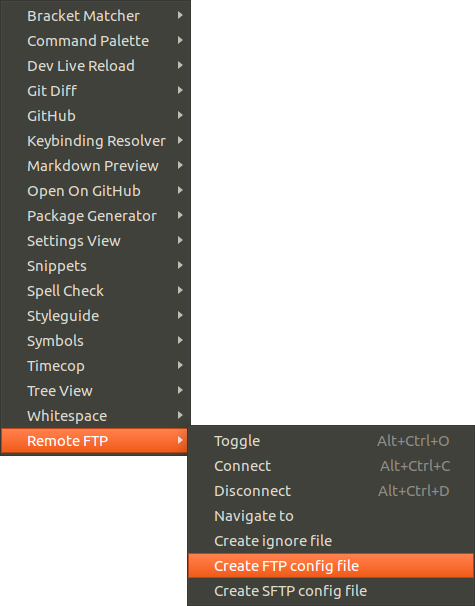Screen dimensions: 475x606
Task: Select the highlighted Remote FTP entry
Action: click(95, 441)
